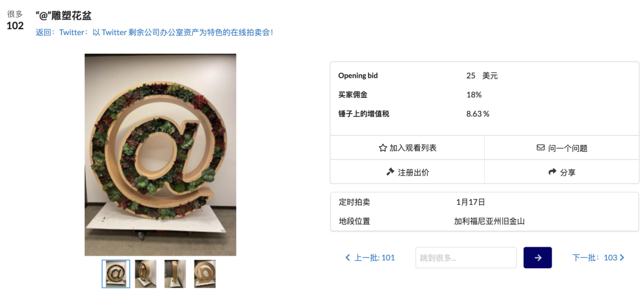
Task: Click the 跳到很多 lot number input field
Action: click(x=466, y=257)
